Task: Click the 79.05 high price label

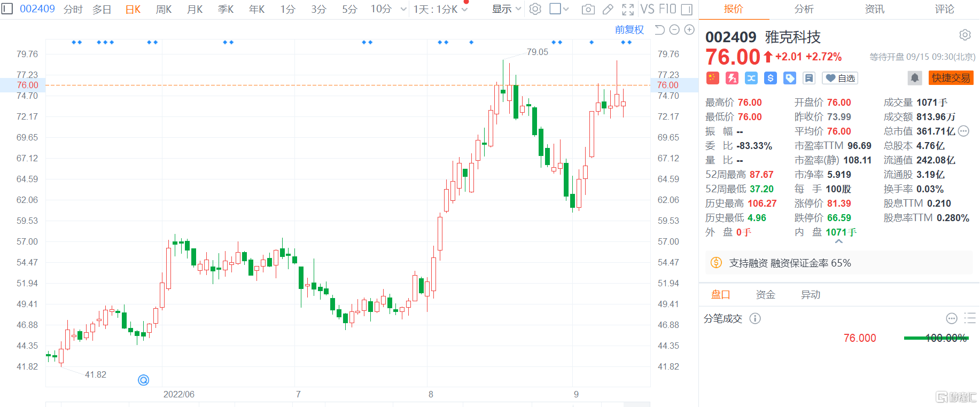Action: point(537,52)
